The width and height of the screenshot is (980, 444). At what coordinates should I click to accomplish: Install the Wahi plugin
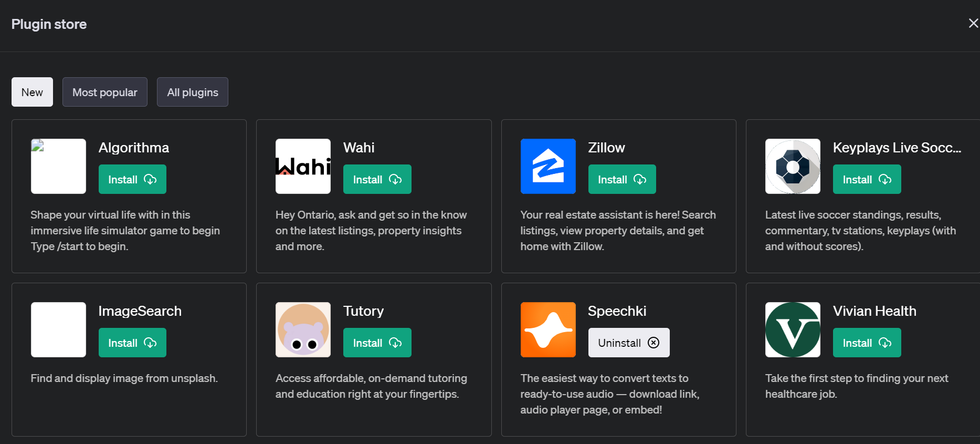pos(377,179)
